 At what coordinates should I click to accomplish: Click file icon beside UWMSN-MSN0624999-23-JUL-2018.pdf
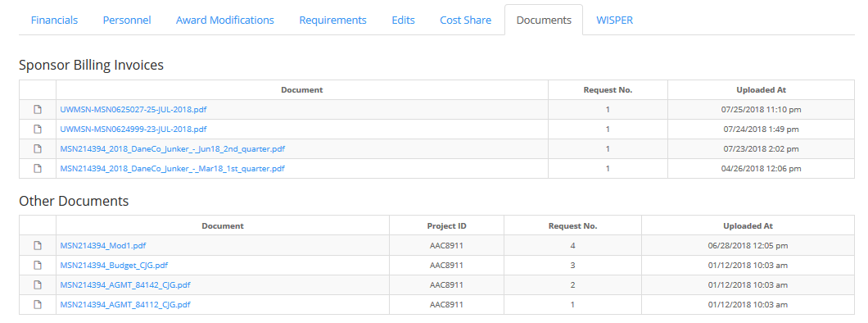pyautogui.click(x=38, y=129)
